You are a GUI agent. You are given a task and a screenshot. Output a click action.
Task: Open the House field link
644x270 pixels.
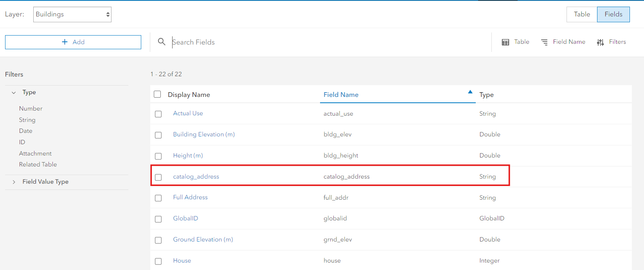pos(182,261)
